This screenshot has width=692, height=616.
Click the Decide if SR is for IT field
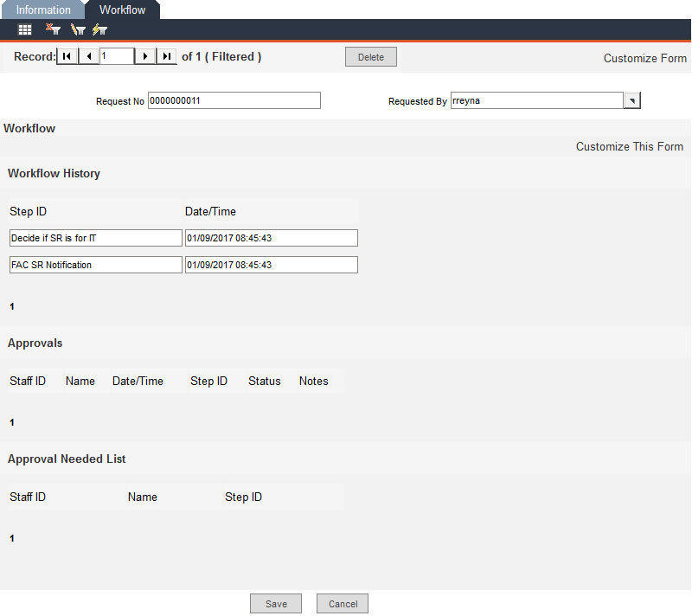95,237
